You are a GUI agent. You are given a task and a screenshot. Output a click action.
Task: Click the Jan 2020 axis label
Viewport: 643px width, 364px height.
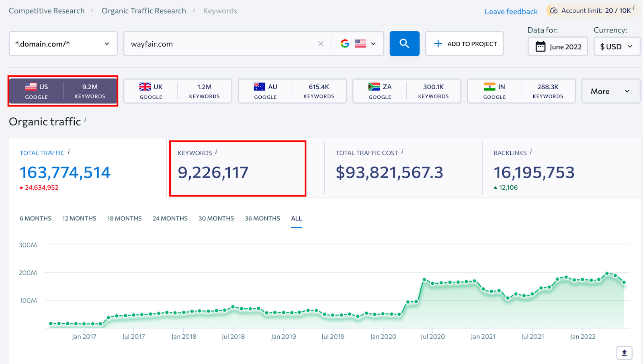383,337
